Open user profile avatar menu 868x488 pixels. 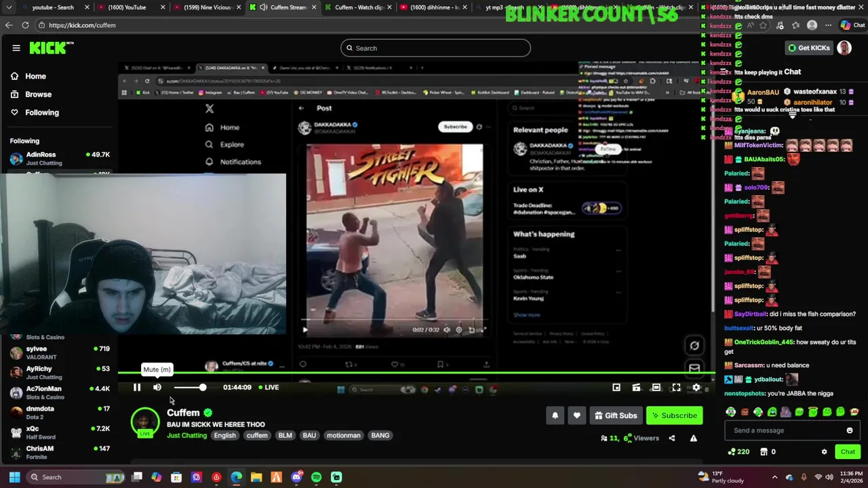click(x=844, y=47)
